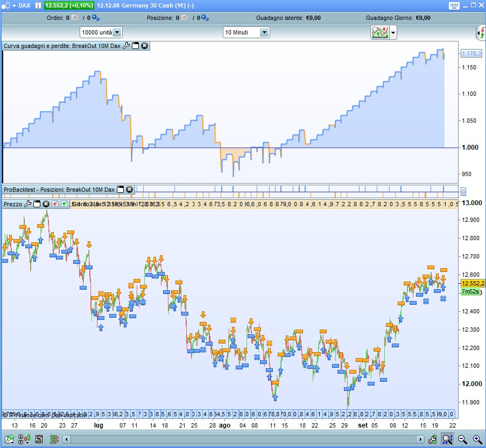Click the 0 value box on positions panel axis

coord(463,192)
